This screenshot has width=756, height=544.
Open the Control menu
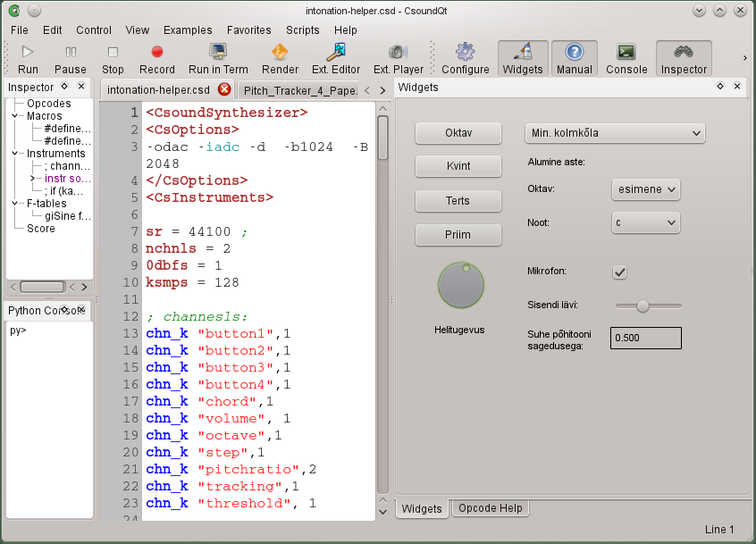[x=94, y=29]
